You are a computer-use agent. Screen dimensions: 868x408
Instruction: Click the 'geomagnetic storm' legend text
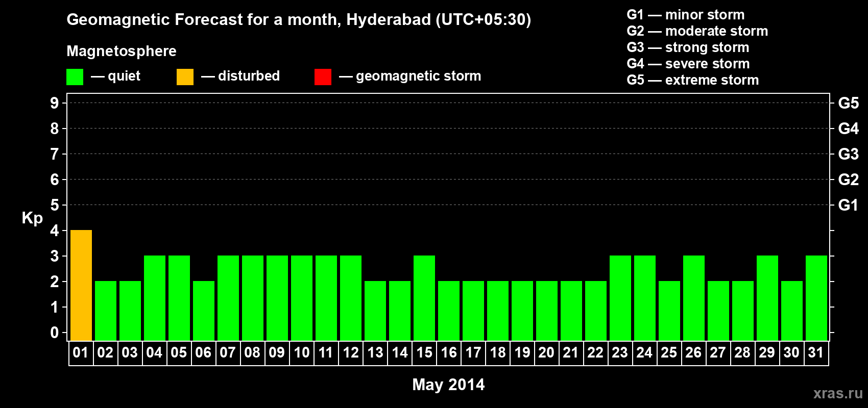tap(418, 76)
